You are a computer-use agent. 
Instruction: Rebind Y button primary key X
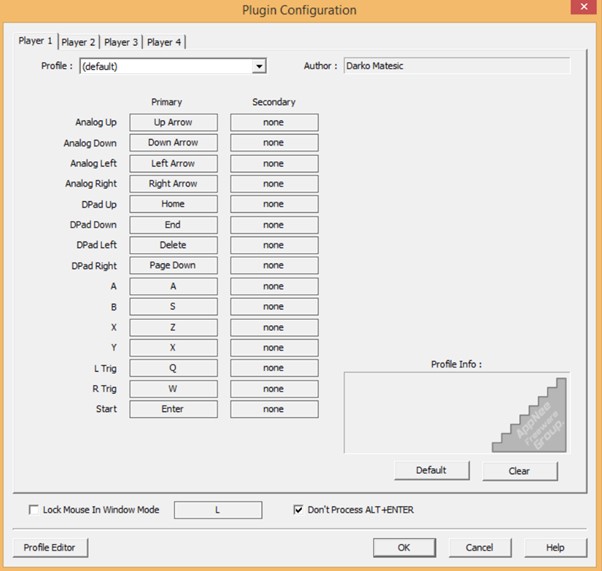pos(174,348)
